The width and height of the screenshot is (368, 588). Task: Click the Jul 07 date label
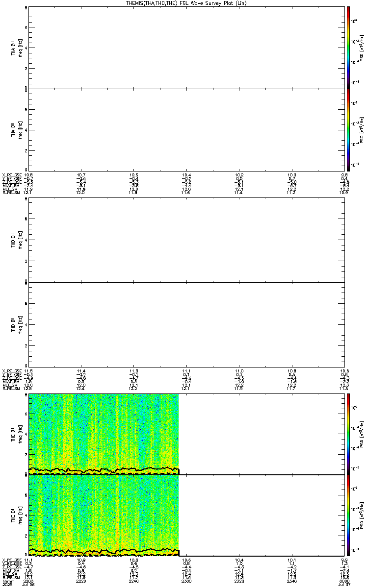pos(344,585)
